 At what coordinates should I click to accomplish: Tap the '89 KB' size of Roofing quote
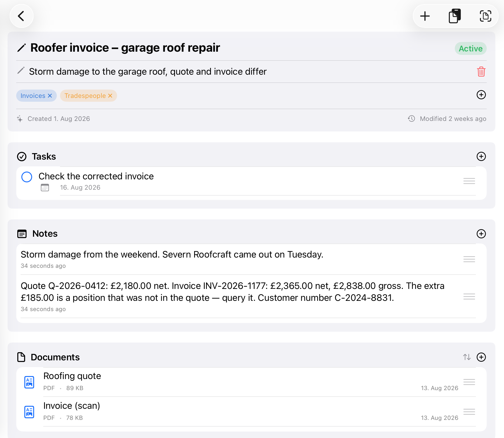75,388
